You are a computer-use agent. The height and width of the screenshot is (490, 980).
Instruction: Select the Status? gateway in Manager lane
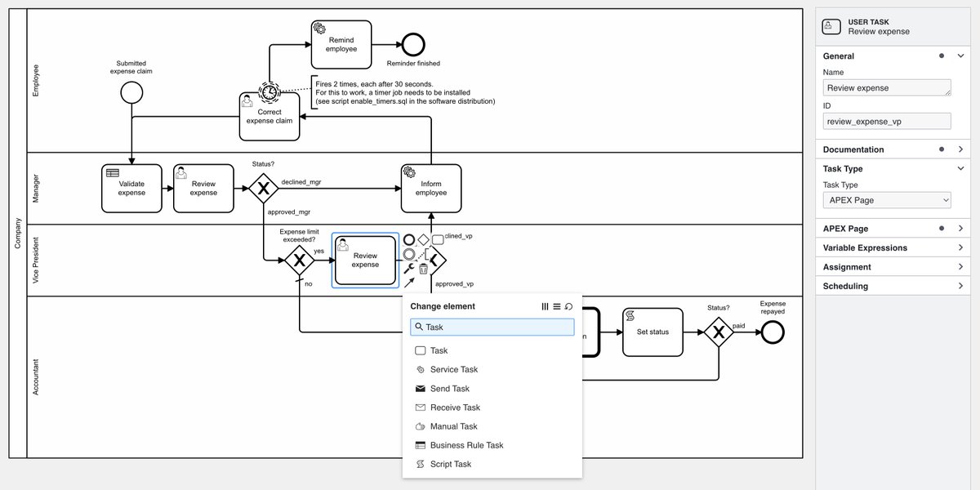pyautogui.click(x=263, y=189)
